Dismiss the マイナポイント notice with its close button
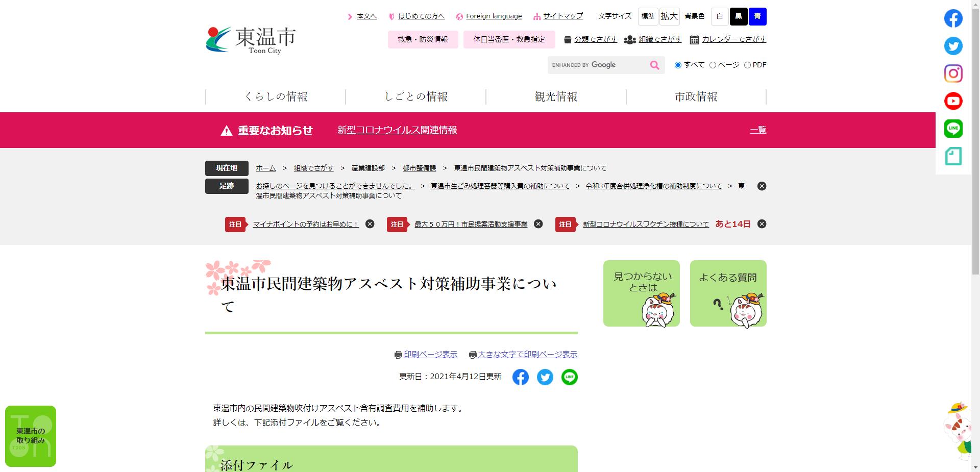Screen dimensions: 980x472 370,224
